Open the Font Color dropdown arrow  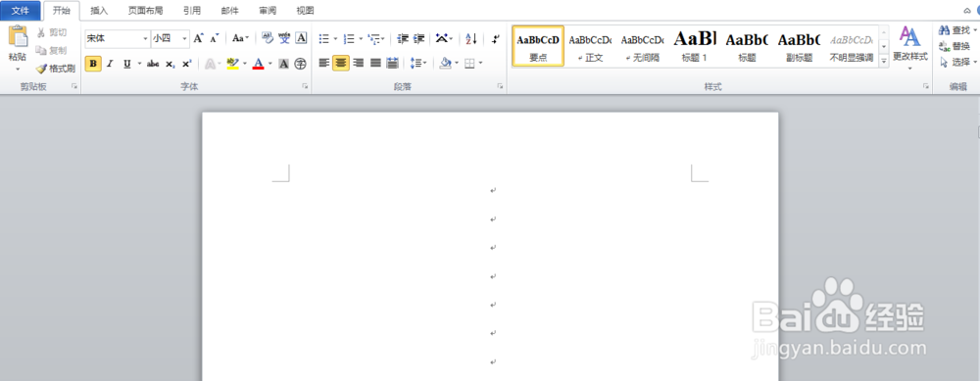pyautogui.click(x=270, y=64)
